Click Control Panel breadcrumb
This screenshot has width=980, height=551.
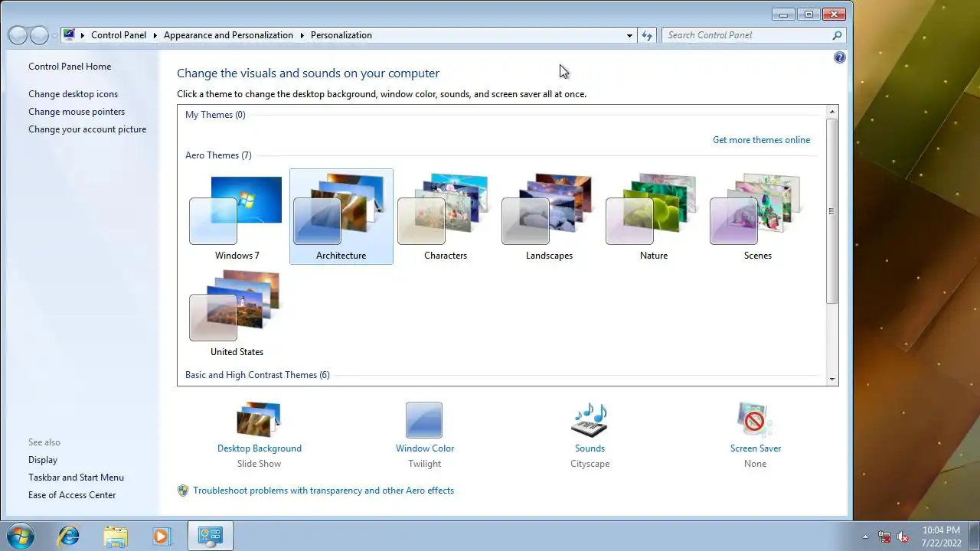[x=119, y=35]
